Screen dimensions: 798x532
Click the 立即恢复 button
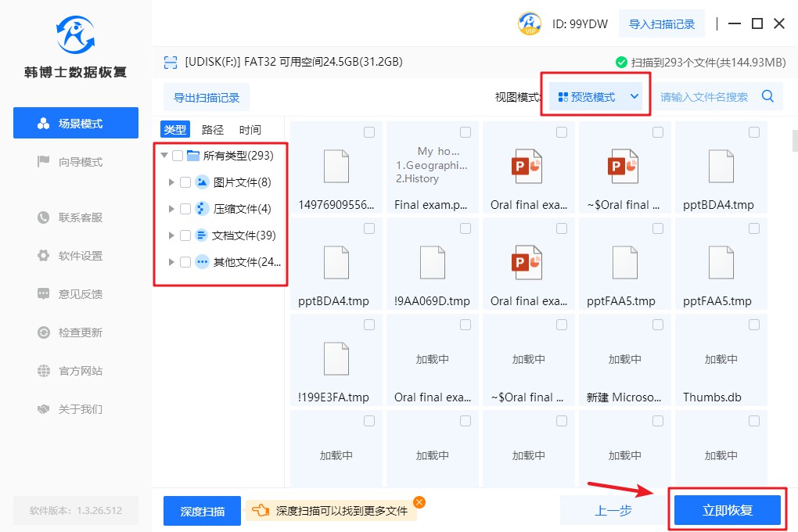(728, 510)
